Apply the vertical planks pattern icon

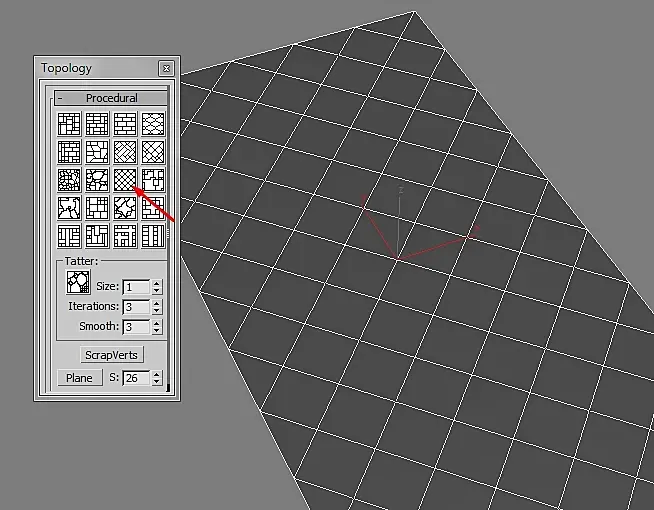(x=153, y=236)
